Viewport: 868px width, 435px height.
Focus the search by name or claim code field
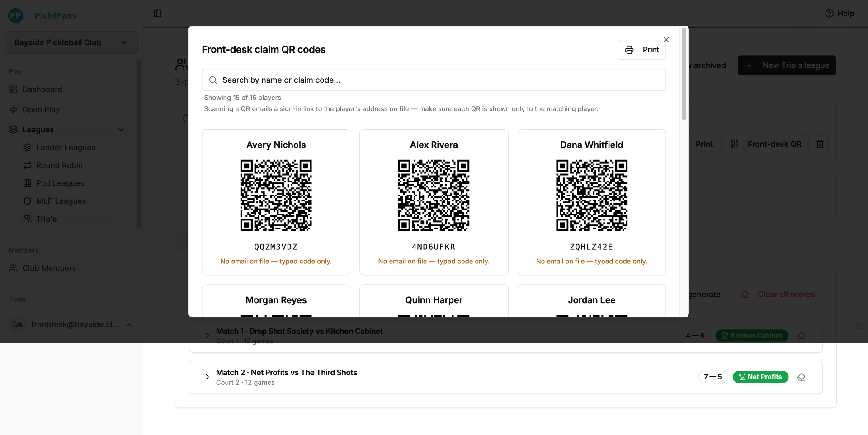434,80
